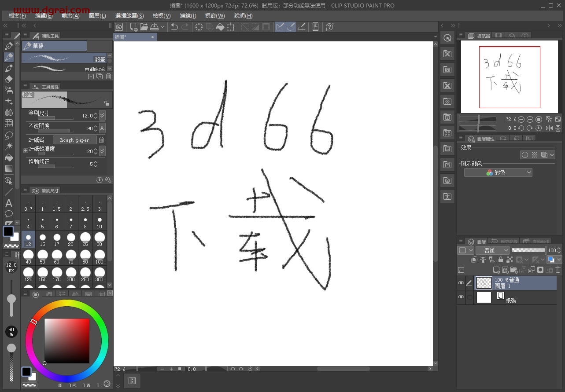This screenshot has width=565, height=392.
Task: Toggle visibility of the 紙張 layer
Action: (x=461, y=297)
